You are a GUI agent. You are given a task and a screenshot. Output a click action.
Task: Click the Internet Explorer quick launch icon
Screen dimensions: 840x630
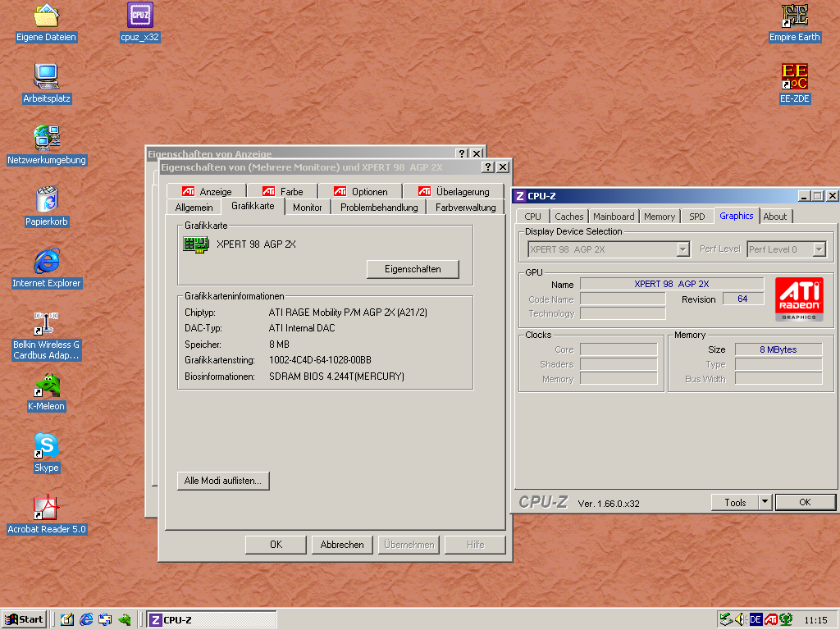[x=86, y=620]
